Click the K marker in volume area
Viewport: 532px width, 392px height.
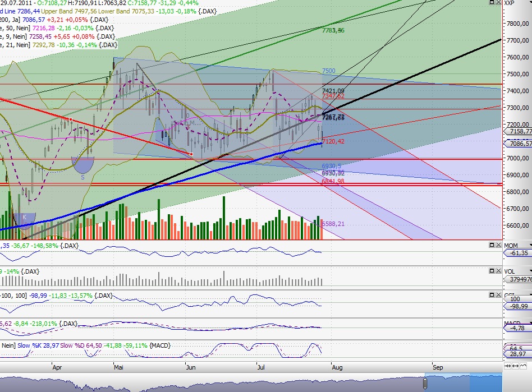pyautogui.click(x=25, y=217)
